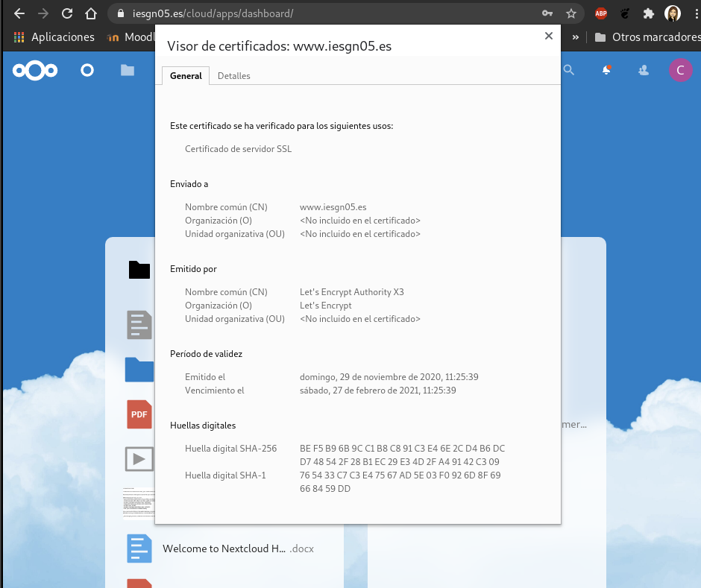Open the Nextcloud notifications bell

tap(606, 70)
